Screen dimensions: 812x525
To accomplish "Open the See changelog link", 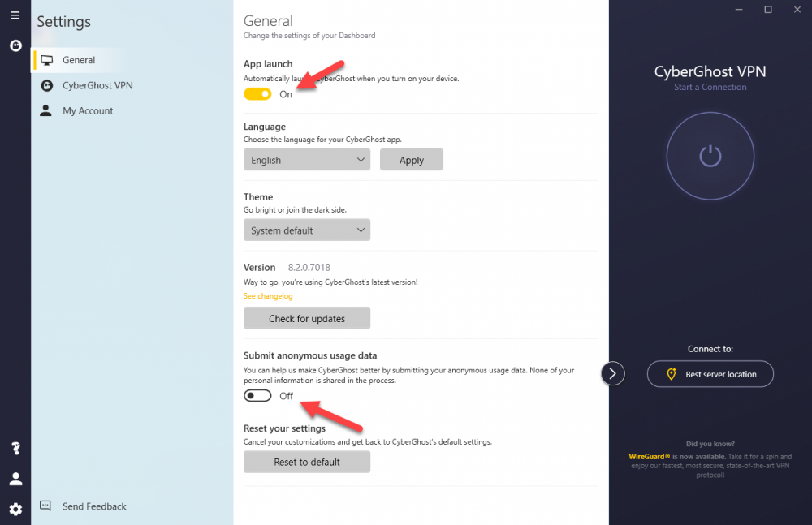I will [x=268, y=296].
